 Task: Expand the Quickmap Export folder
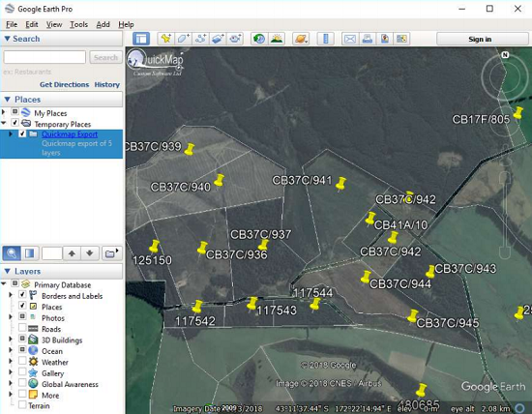click(11, 134)
